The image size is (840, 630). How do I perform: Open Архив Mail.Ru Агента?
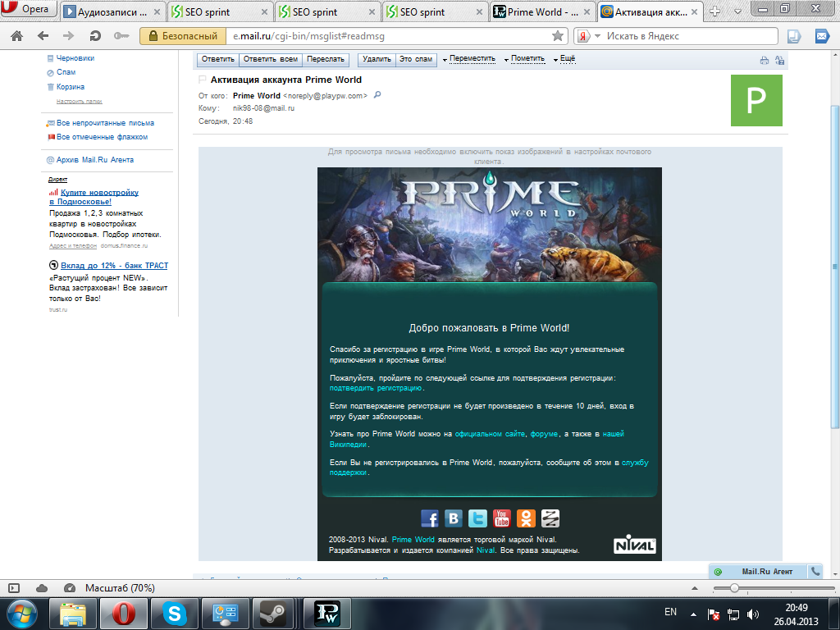pyautogui.click(x=95, y=160)
